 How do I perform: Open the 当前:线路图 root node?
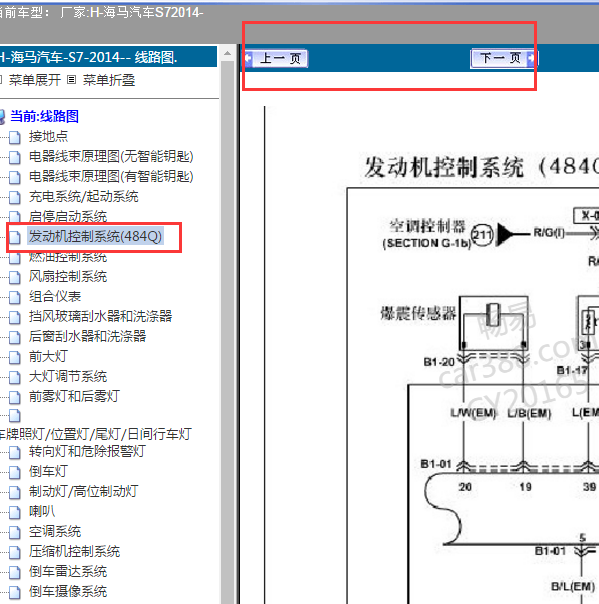(44, 116)
